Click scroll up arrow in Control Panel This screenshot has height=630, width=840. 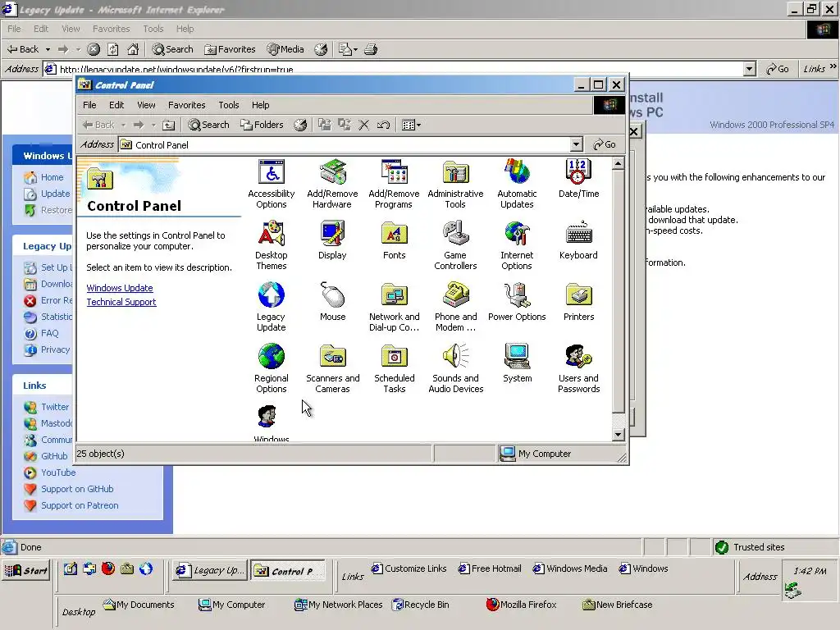coord(618,163)
